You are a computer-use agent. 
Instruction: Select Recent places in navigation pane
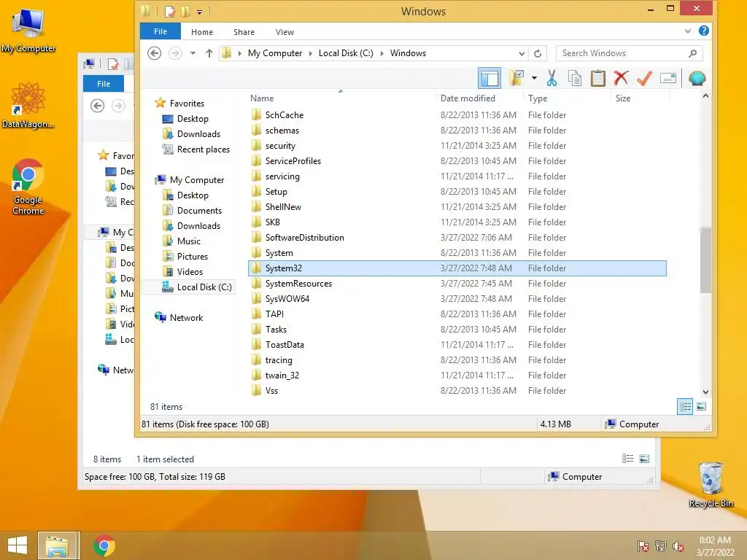pyautogui.click(x=196, y=149)
